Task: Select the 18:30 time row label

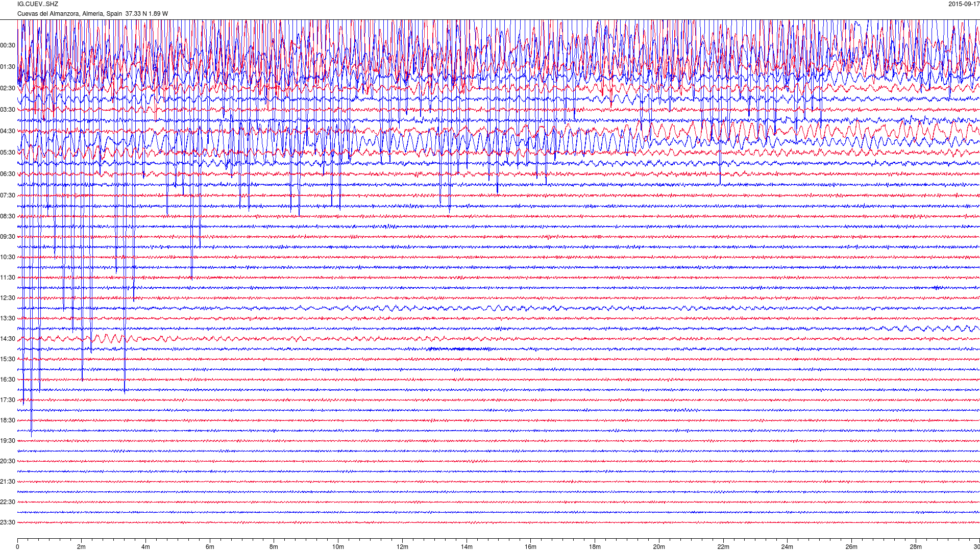Action: pyautogui.click(x=8, y=420)
